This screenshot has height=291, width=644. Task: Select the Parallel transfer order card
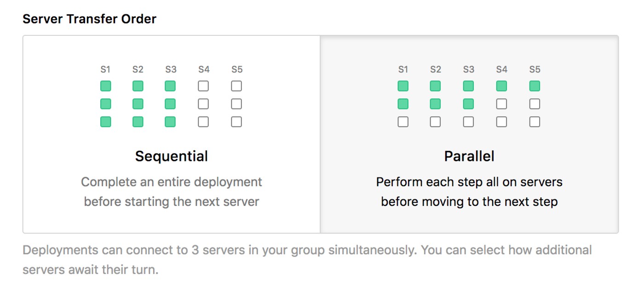click(x=469, y=134)
